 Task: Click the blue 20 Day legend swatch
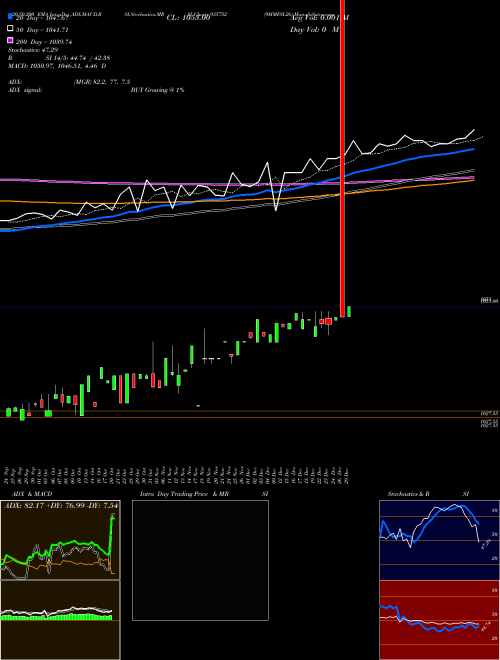click(10, 17)
